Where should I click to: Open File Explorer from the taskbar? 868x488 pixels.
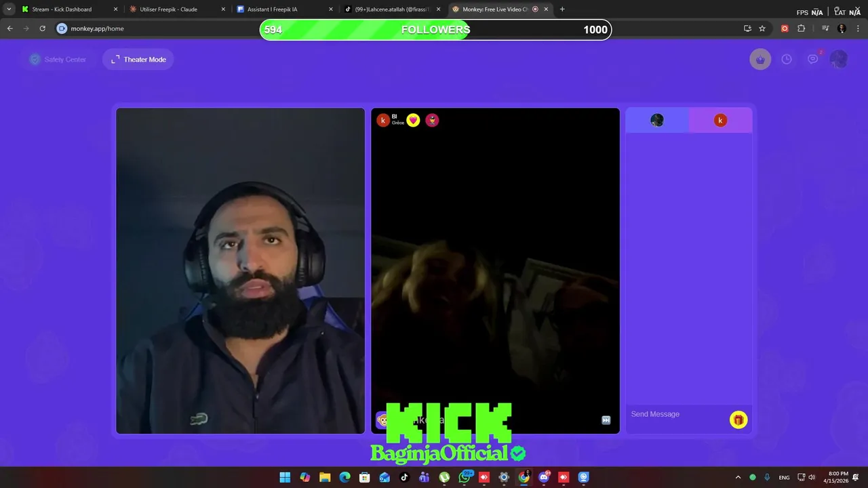[325, 477]
